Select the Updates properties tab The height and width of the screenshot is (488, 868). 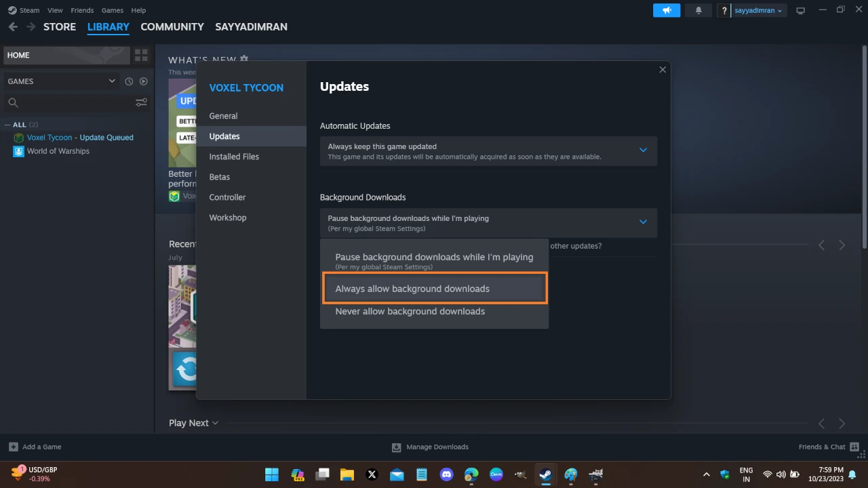point(251,136)
